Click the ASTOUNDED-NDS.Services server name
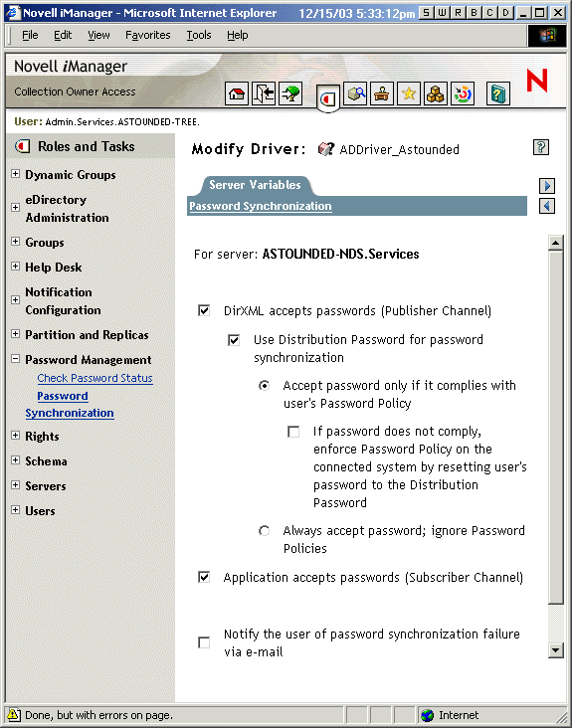The height and width of the screenshot is (728, 572). click(341, 254)
